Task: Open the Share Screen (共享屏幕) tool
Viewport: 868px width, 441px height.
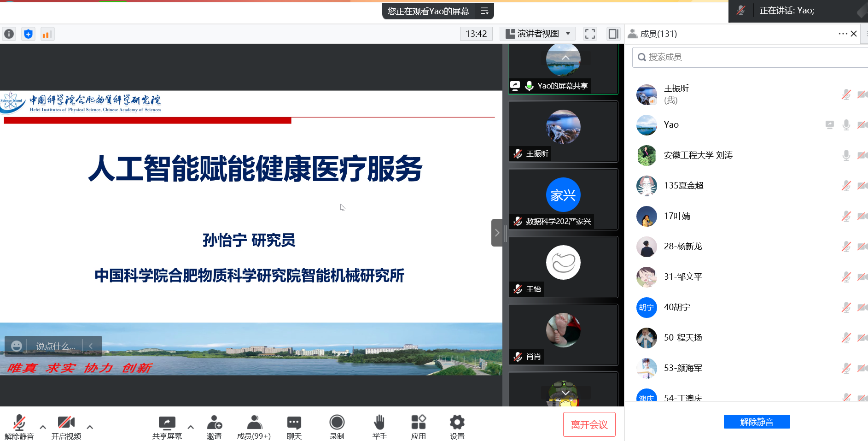Action: (167, 427)
